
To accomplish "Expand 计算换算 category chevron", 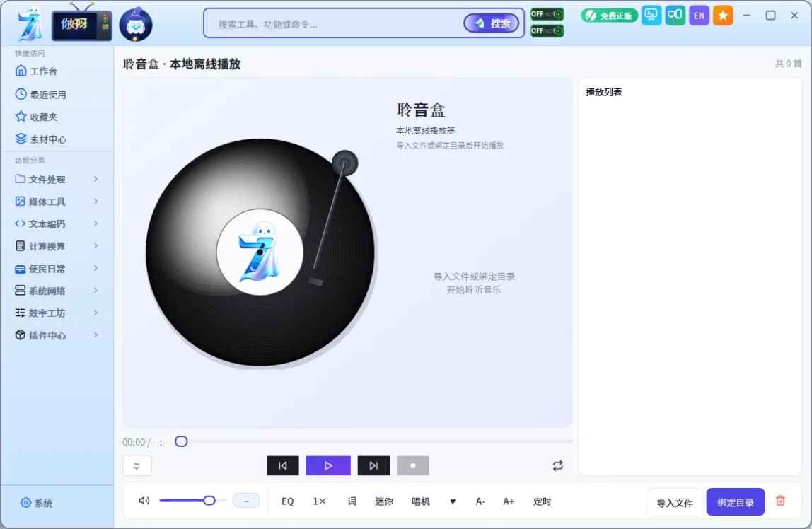I will tap(95, 246).
